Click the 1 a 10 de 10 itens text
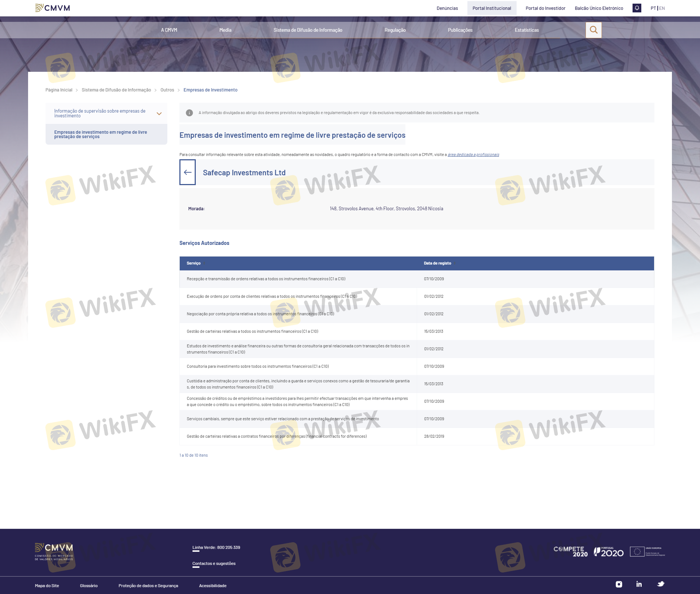Viewport: 700px width, 594px height. tap(194, 456)
